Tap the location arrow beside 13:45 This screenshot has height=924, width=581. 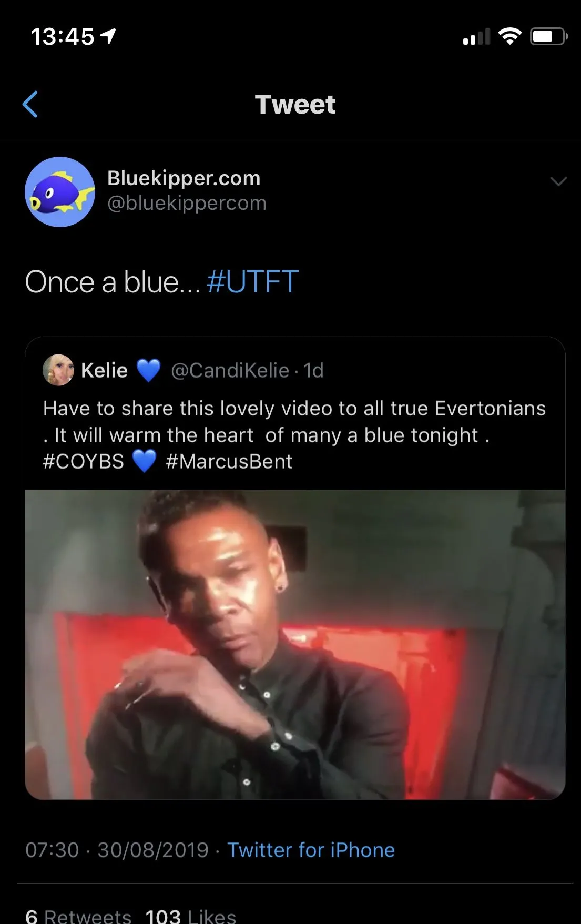pos(108,36)
